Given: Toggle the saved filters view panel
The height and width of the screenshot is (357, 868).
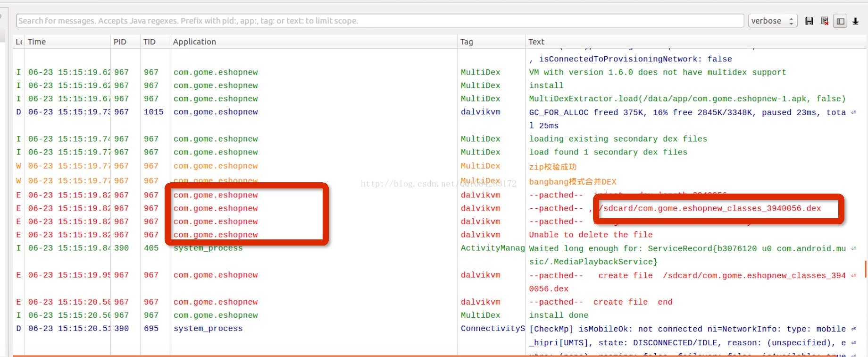Looking at the screenshot, I should pos(840,21).
